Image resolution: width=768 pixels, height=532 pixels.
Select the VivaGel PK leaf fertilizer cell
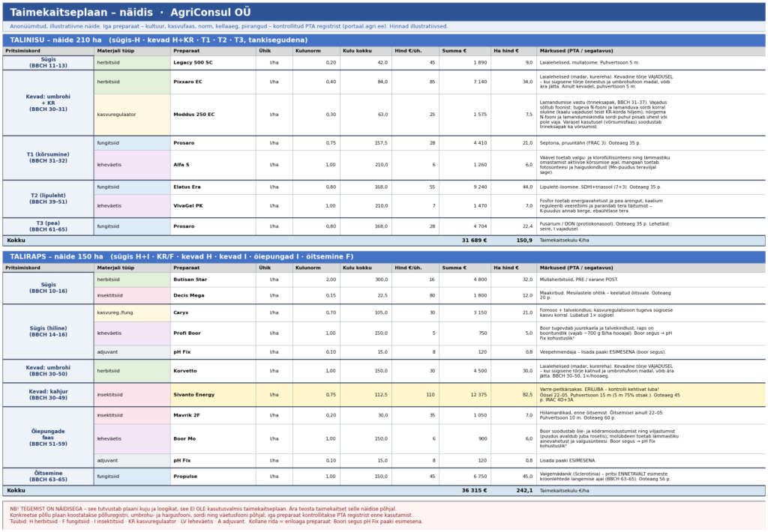pyautogui.click(x=213, y=206)
